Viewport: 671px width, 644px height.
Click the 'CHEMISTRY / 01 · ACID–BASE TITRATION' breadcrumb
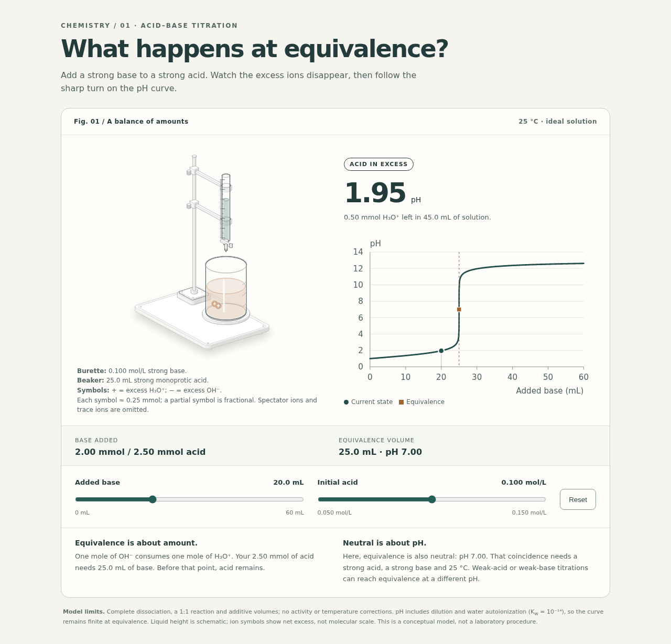click(x=149, y=26)
